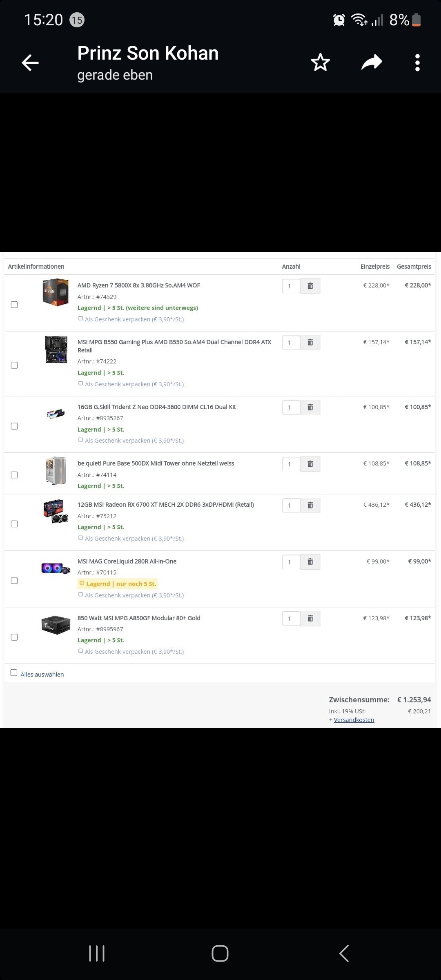This screenshot has width=441, height=980.
Task: Open recent apps from the navigation bar
Action: pyautogui.click(x=97, y=953)
